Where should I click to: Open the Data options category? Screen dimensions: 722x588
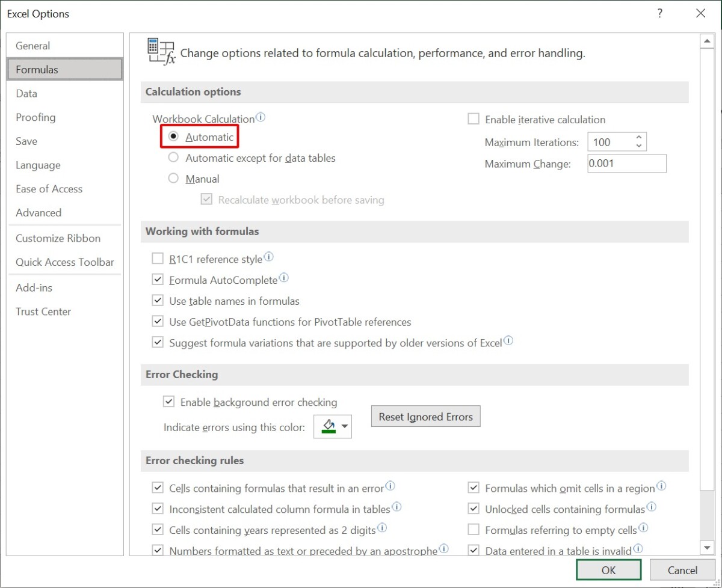64,93
